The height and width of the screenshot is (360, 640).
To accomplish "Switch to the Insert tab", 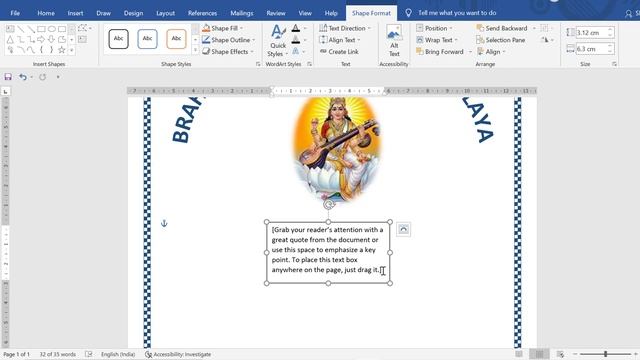I will point(75,13).
